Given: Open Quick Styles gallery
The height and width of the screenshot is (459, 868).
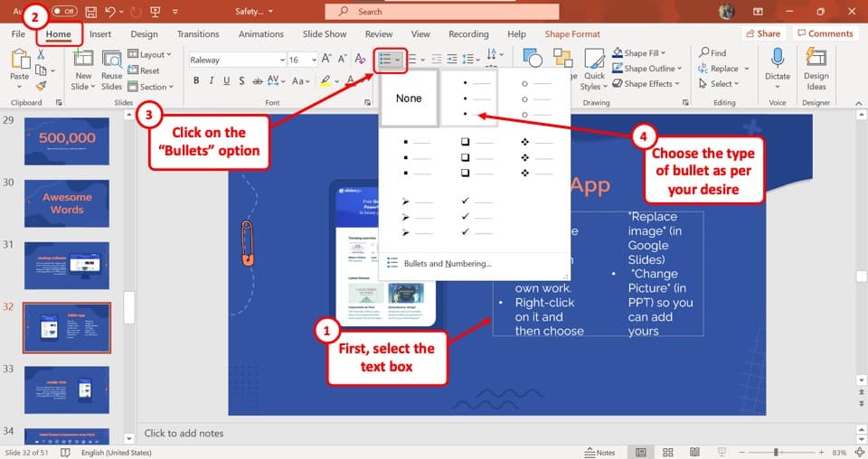Looking at the screenshot, I should point(594,70).
